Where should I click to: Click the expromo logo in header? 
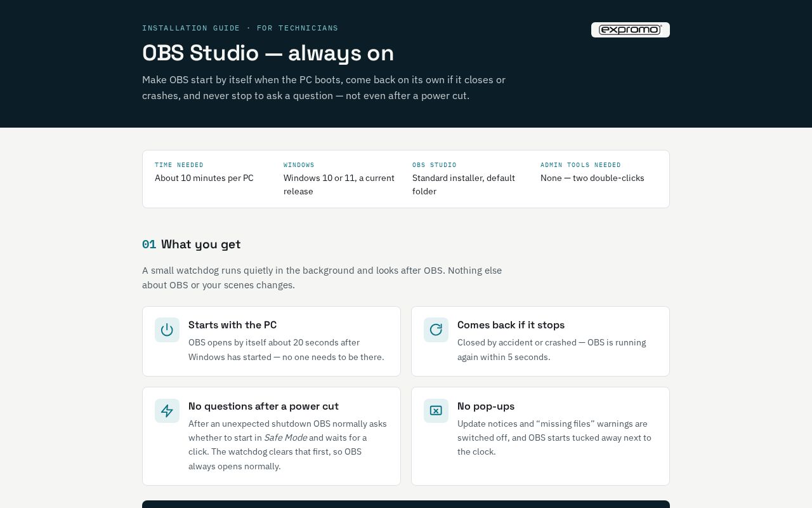point(630,30)
